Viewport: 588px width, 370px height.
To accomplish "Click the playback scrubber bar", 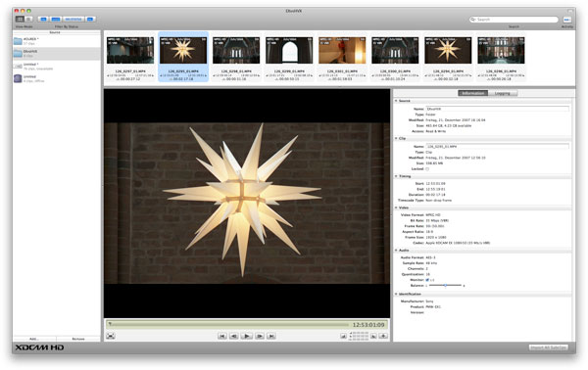I will pyautogui.click(x=228, y=324).
